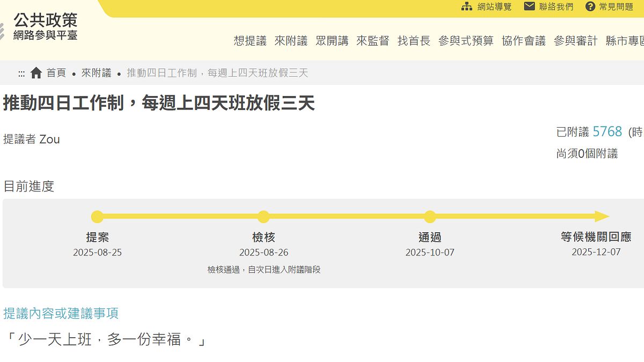Image resolution: width=644 pixels, height=362 pixels.
Task: Open 常見問題 via the question mark icon
Action: pos(589,6)
